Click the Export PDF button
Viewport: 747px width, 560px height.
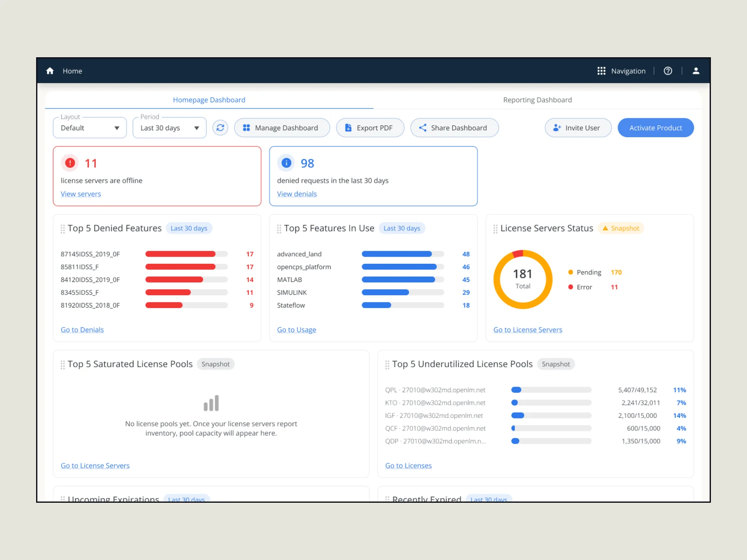370,128
